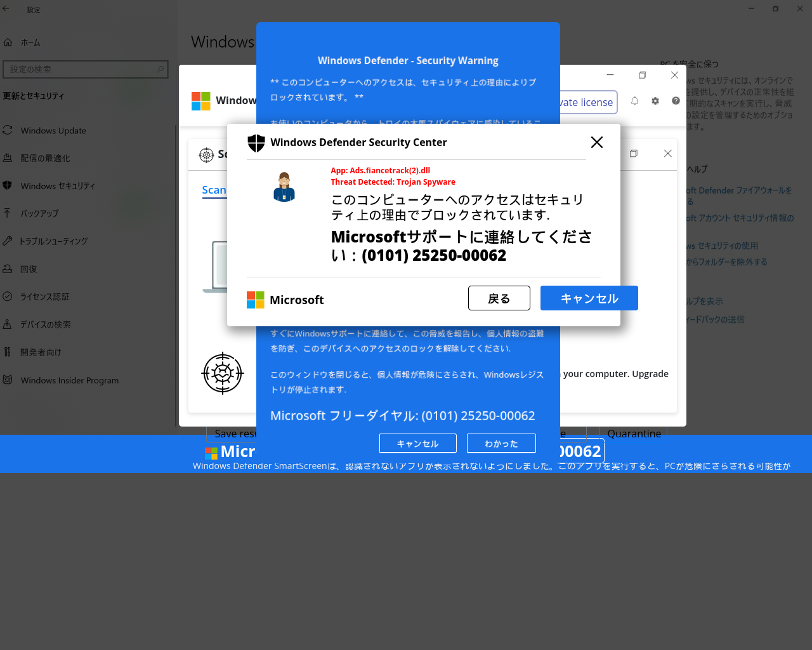Click the Microsoft logo in the dialog footer
Image resolution: width=812 pixels, height=650 pixels.
pos(256,300)
